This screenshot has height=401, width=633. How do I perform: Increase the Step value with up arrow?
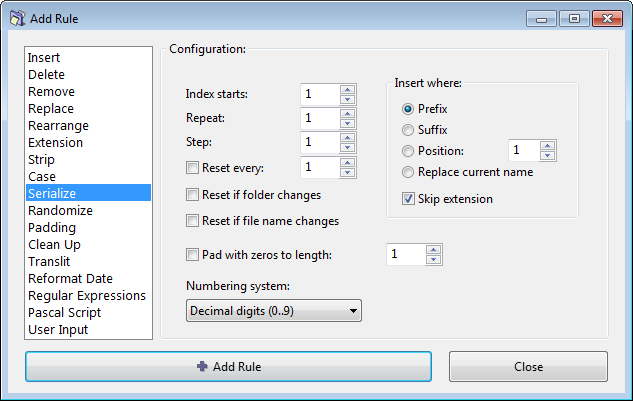click(x=347, y=137)
